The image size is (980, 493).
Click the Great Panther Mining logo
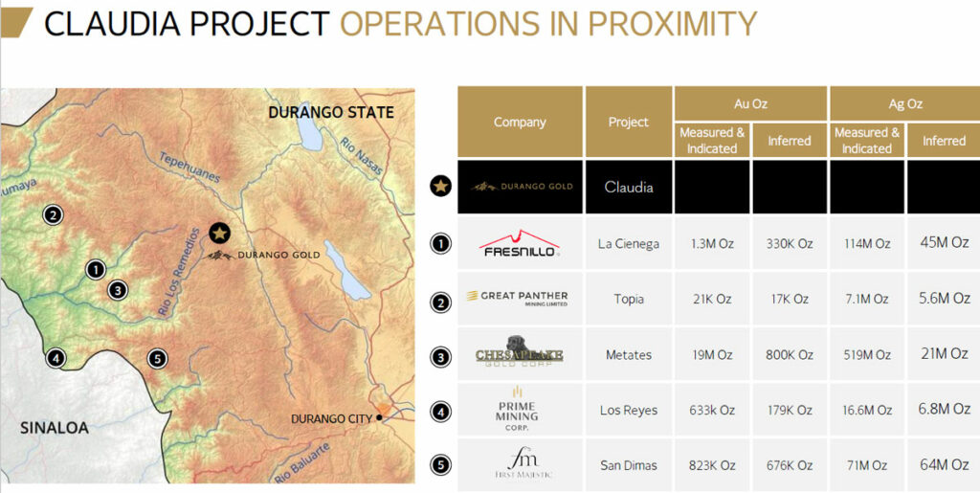coord(518,298)
